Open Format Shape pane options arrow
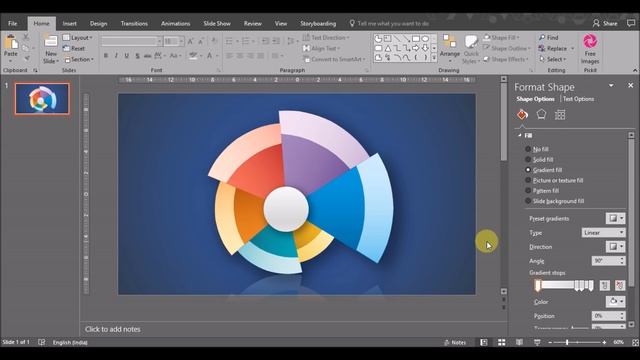640x360 pixels. click(x=611, y=85)
